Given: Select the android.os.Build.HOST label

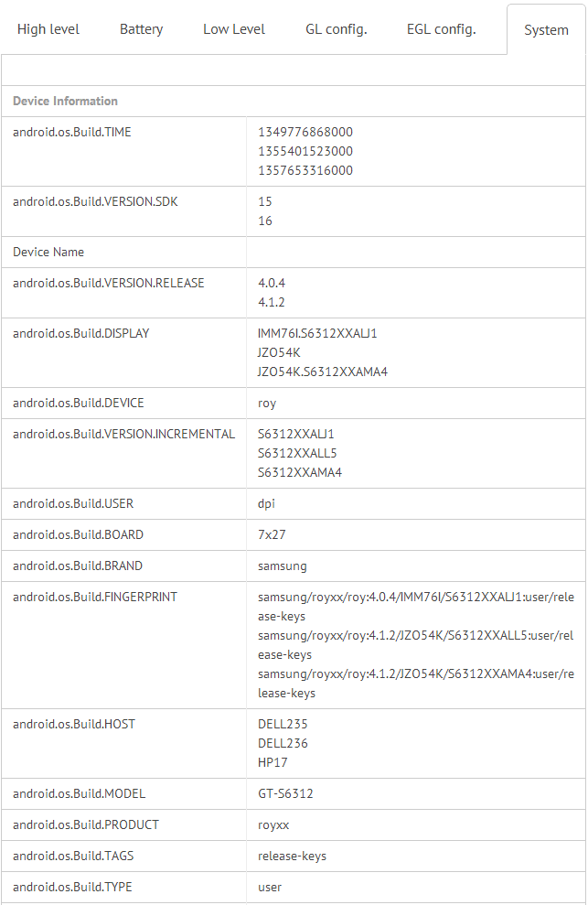Looking at the screenshot, I should click(74, 724).
